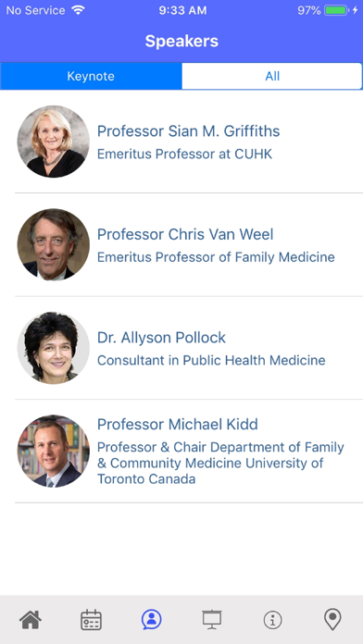
Task: Switch to the All speakers segment
Action: tap(272, 76)
